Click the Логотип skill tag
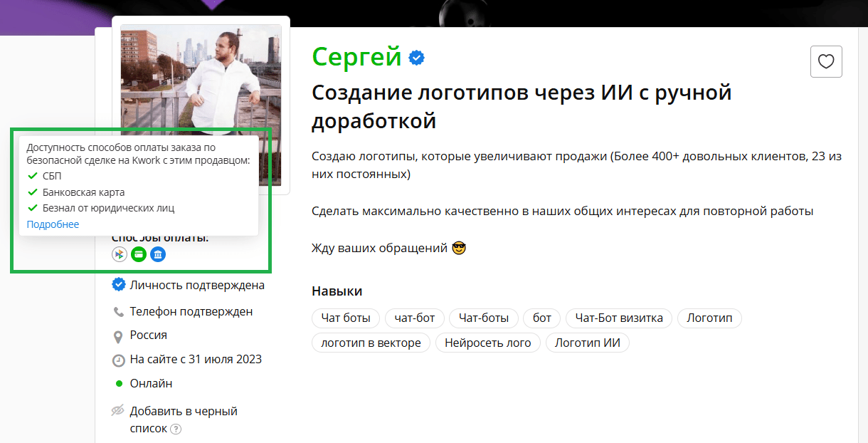This screenshot has width=868, height=443. tap(709, 318)
